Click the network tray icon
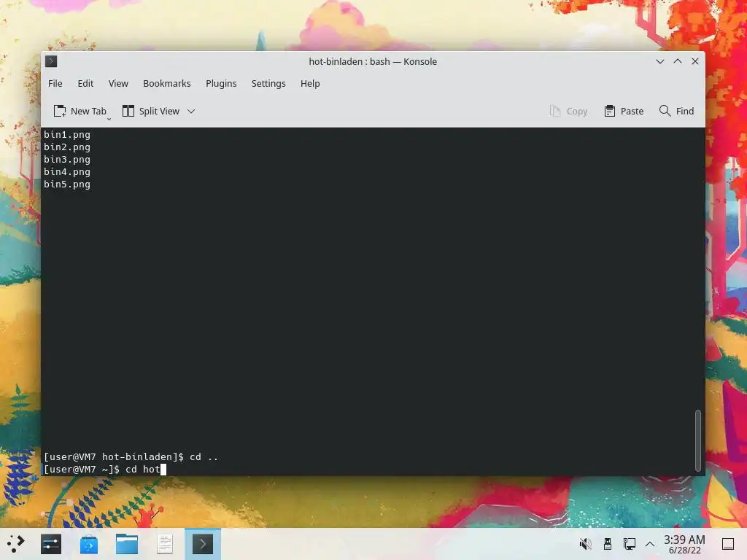The image size is (747, 560). [x=630, y=544]
